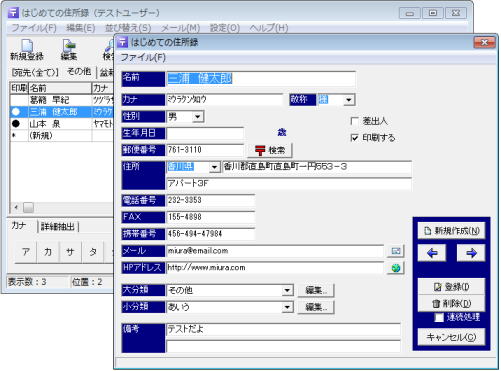Click the 名前 column header in list
Screen dimensions: 501x371
60,88
